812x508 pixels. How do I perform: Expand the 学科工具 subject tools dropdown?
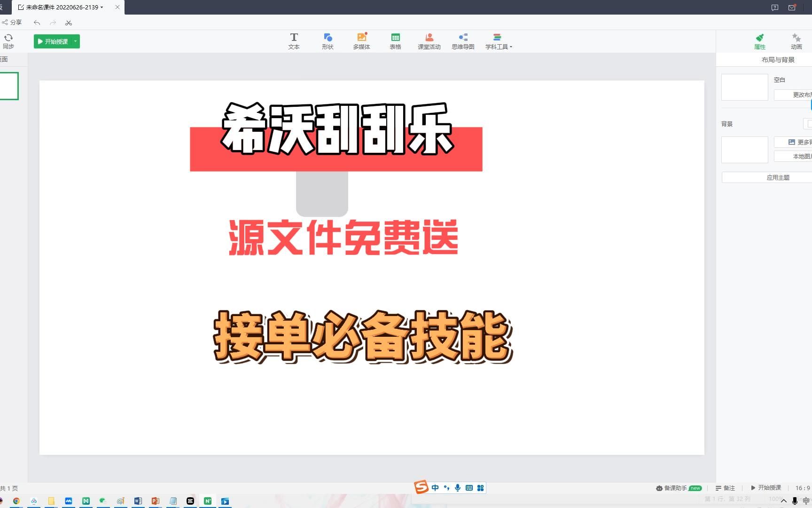pos(511,47)
